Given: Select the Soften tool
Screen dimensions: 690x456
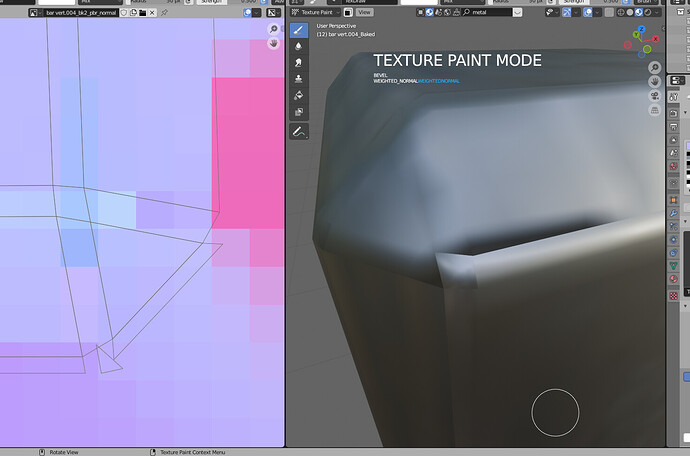Looking at the screenshot, I should click(299, 46).
